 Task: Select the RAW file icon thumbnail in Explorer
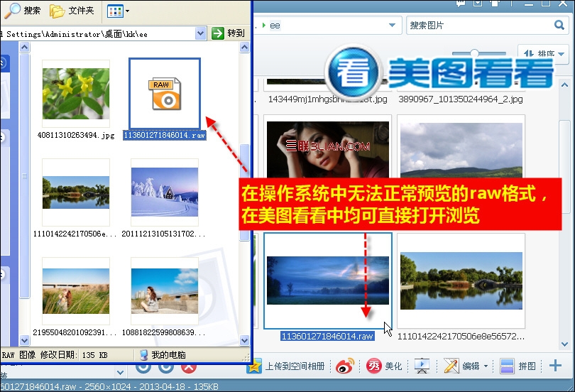tap(165, 94)
